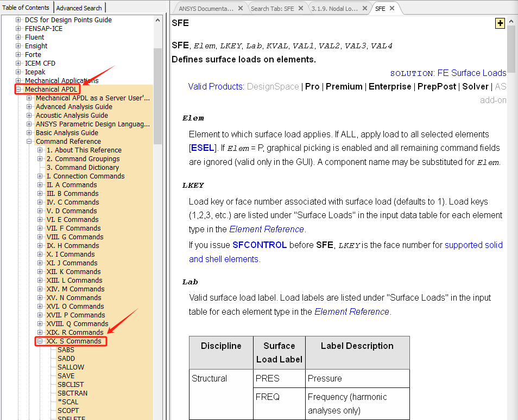Collapse the Mechanical APDL tree node
Image resolution: width=518 pixels, height=420 pixels.
tap(18, 89)
